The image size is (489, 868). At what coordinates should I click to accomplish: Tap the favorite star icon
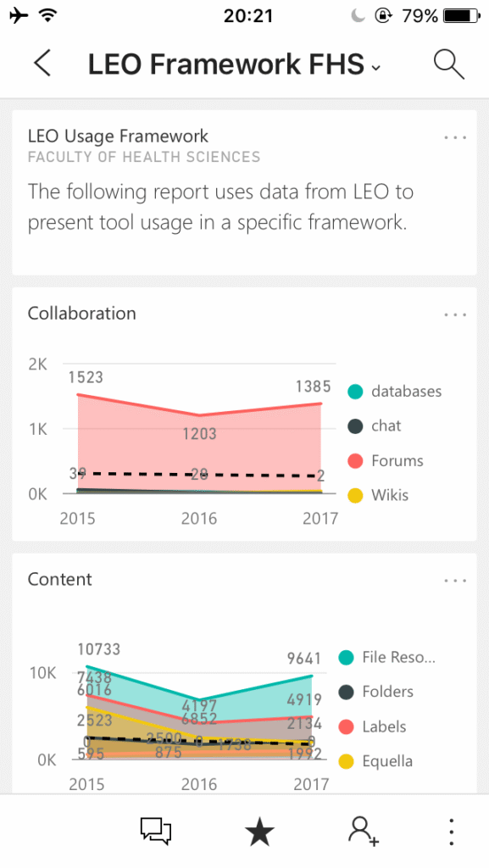pos(259,832)
